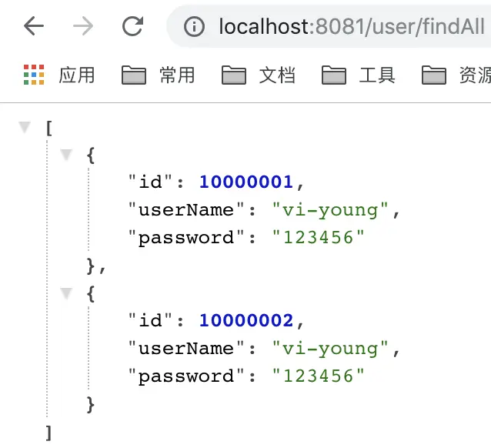Image resolution: width=491 pixels, height=448 pixels.
Task: Click the closing bracket of the array
Action: [x=48, y=433]
